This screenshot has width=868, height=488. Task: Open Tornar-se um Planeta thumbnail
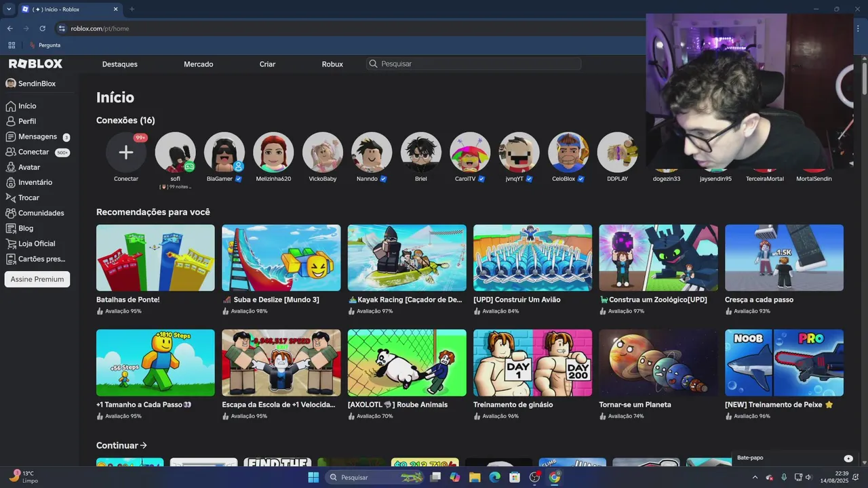click(658, 363)
